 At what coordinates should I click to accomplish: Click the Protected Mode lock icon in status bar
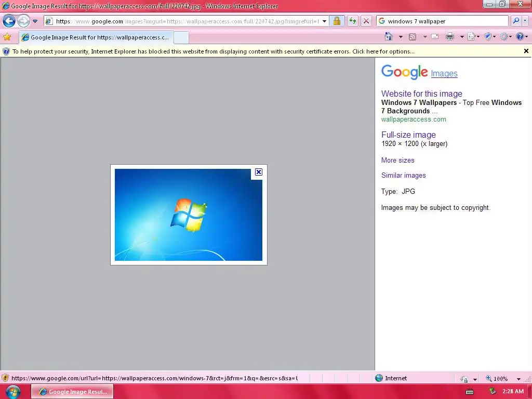click(464, 379)
